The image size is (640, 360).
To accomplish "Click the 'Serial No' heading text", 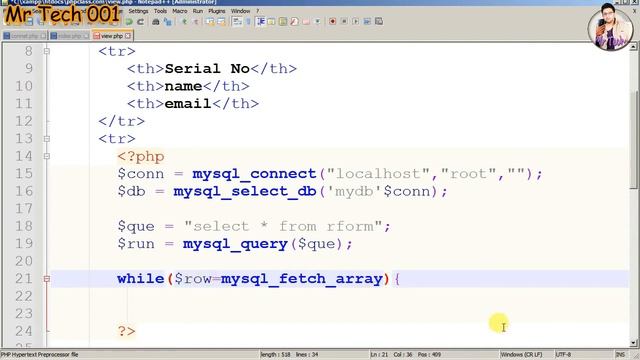I will coord(207,69).
